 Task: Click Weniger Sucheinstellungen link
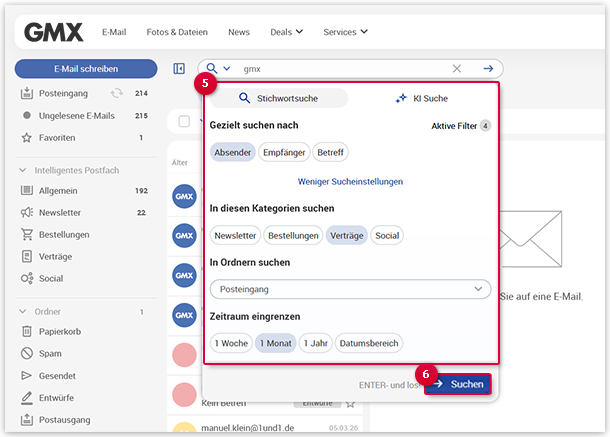[350, 181]
